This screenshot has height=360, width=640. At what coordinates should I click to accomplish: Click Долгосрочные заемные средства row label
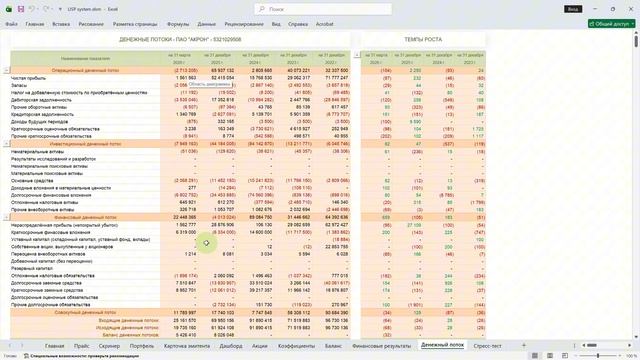point(46,283)
